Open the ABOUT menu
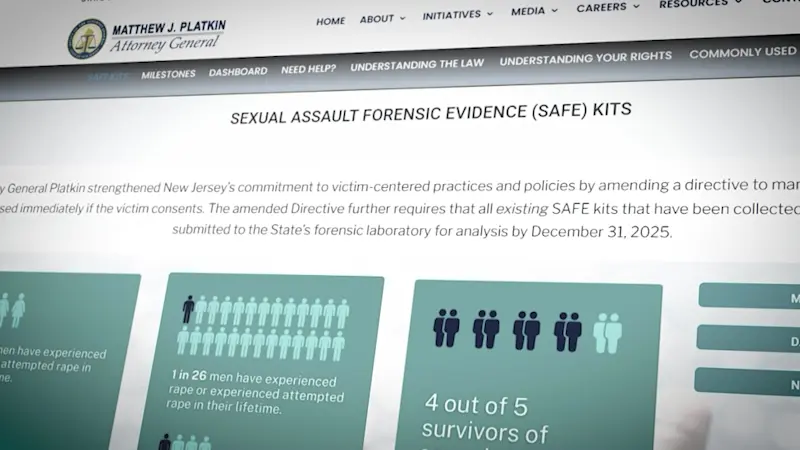This screenshot has height=450, width=800. click(x=377, y=19)
